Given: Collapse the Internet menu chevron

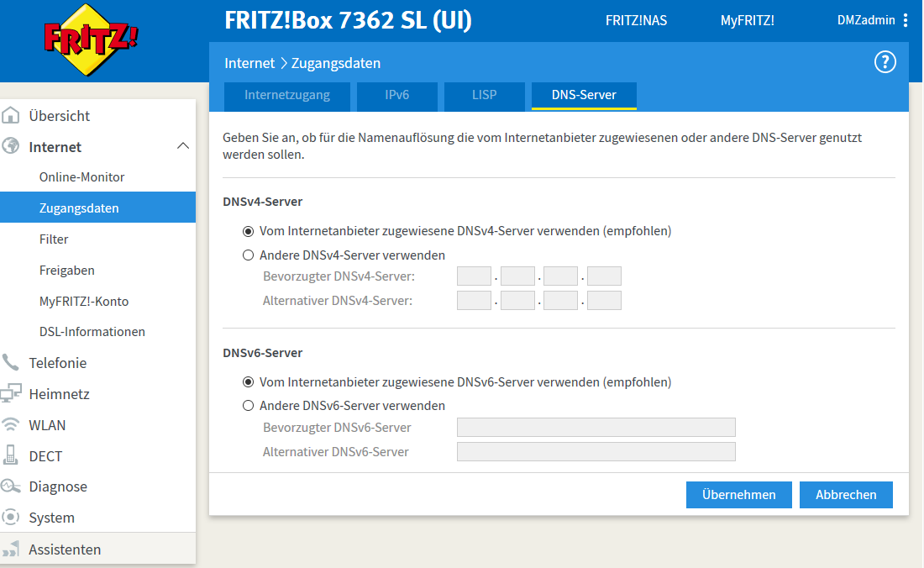Looking at the screenshot, I should [183, 146].
